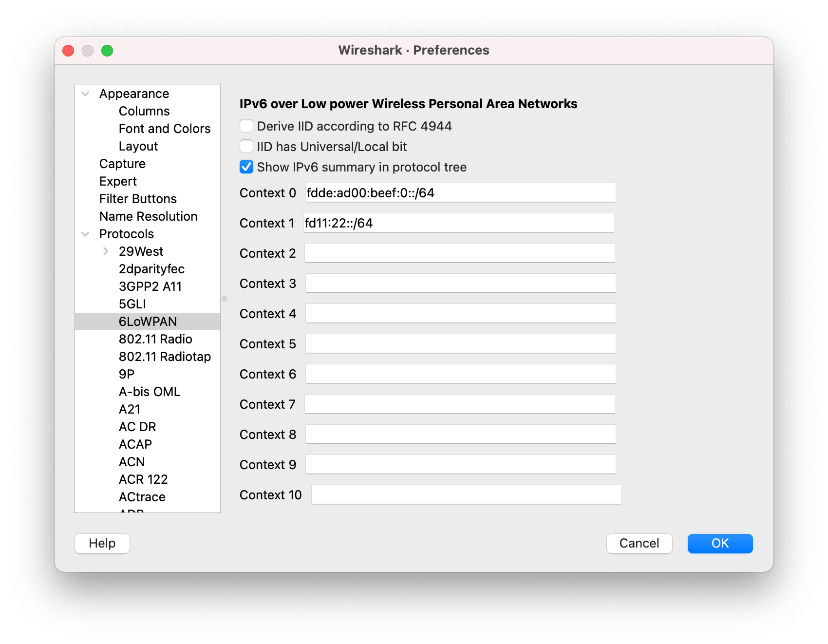Focus the Context 3 input field

point(460,284)
